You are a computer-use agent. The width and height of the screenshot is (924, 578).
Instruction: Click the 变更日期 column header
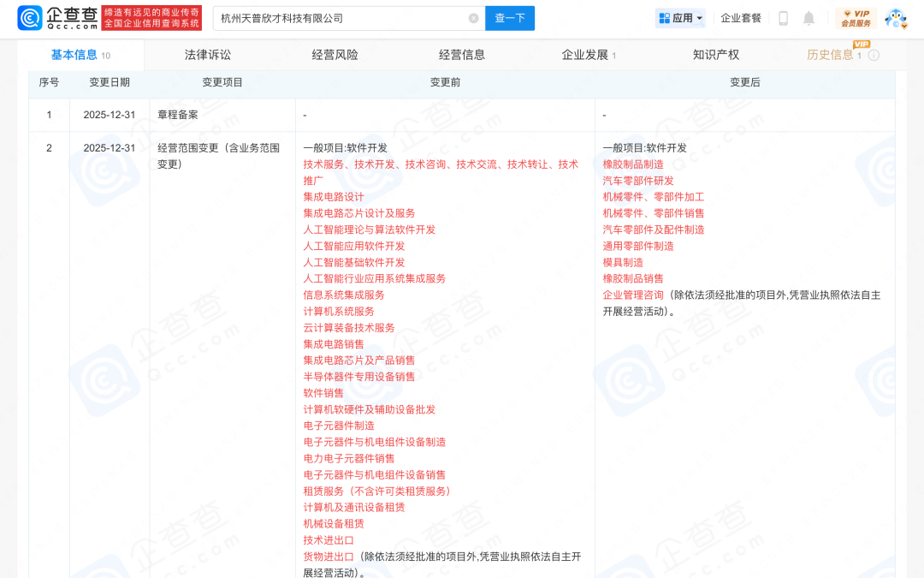(x=109, y=82)
